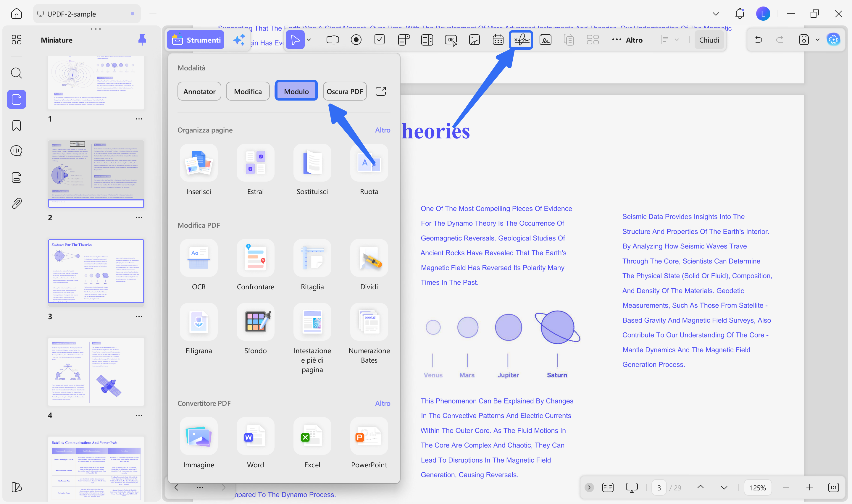Toggle the 1:1 actual size view

[833, 488]
